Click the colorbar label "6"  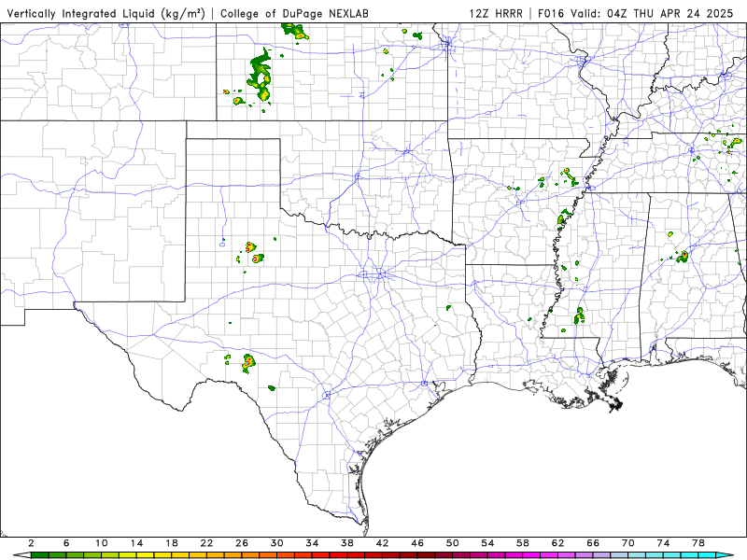tap(66, 543)
